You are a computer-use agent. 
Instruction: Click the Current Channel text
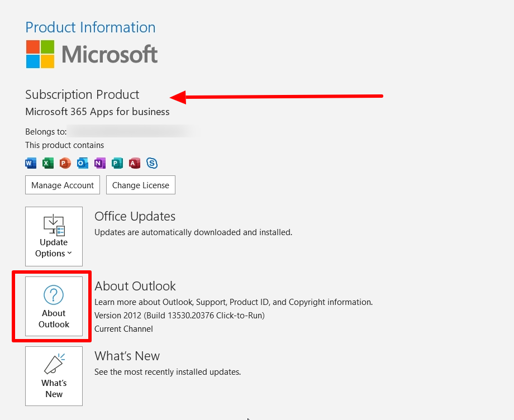click(x=123, y=329)
